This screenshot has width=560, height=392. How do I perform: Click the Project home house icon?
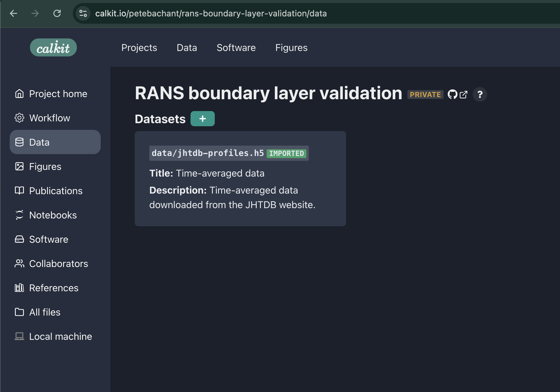pyautogui.click(x=19, y=93)
